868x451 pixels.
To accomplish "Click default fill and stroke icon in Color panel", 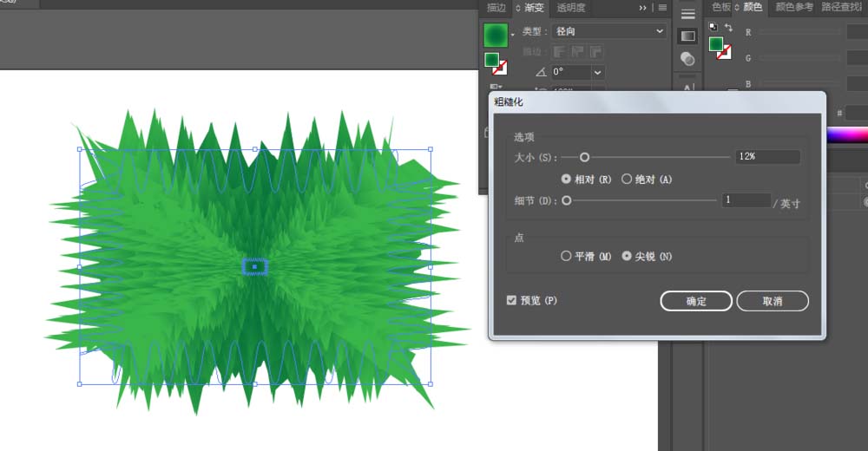I will click(x=713, y=27).
